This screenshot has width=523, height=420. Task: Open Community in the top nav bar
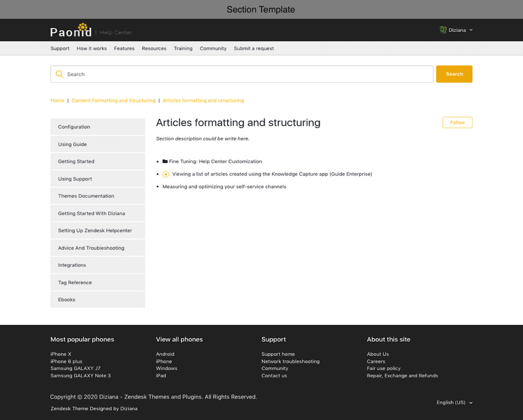(213, 48)
